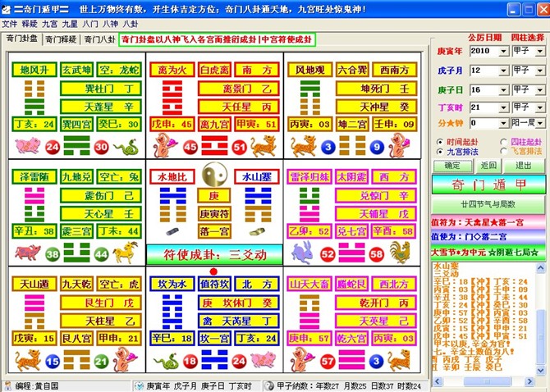Screen dimensions: 550x392
Task: Click 符使成卦：三爻动 bar
Action: tap(215, 255)
